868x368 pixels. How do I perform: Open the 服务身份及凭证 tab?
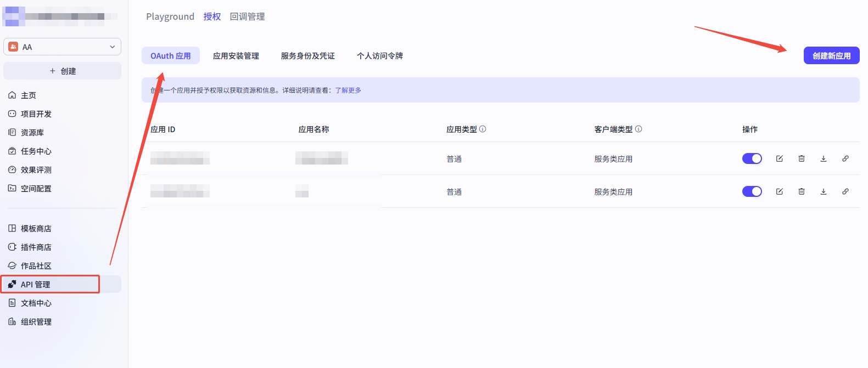pos(307,56)
